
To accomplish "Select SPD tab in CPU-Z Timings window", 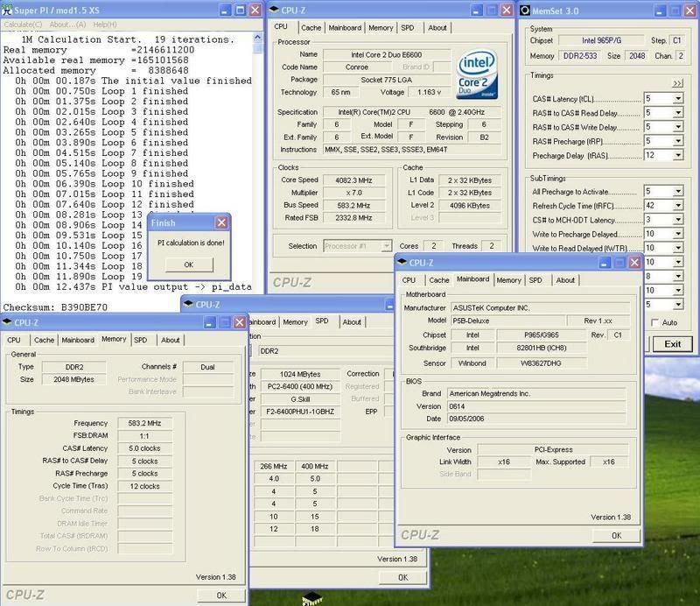I will point(140,340).
